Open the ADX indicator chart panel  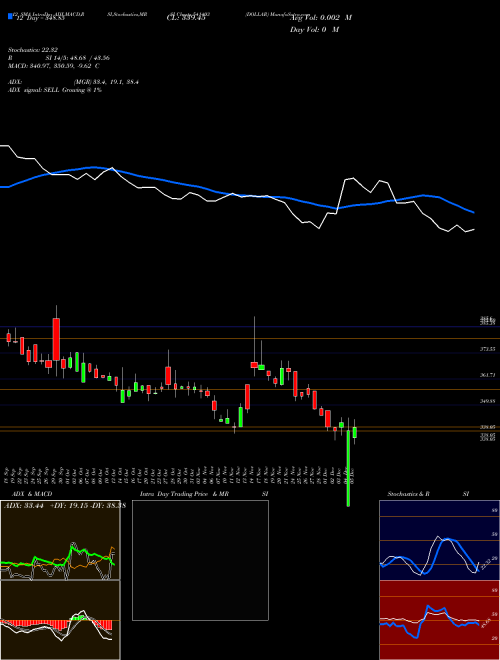60,540
